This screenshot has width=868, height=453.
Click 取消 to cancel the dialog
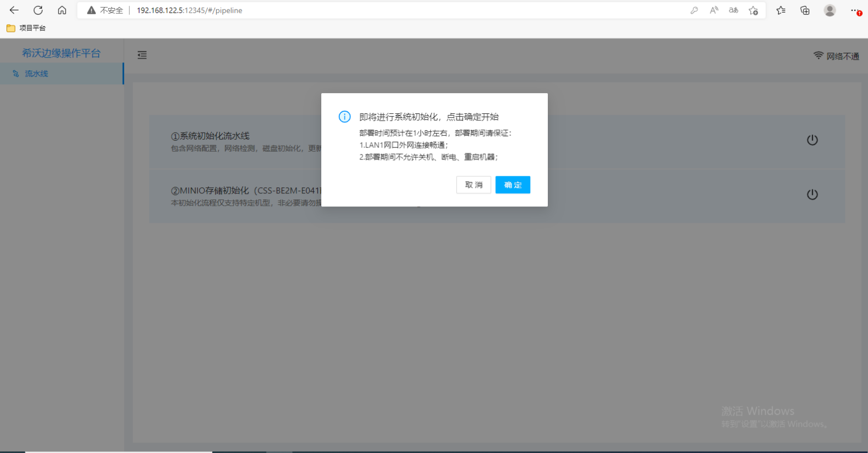(x=473, y=185)
